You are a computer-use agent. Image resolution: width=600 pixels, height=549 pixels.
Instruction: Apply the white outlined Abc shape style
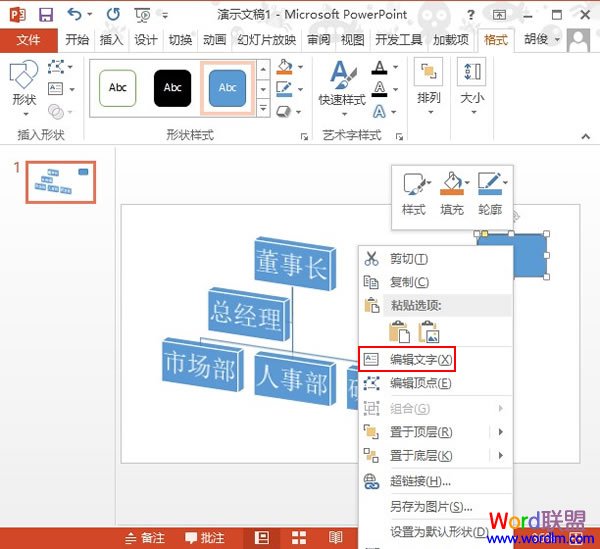point(117,88)
